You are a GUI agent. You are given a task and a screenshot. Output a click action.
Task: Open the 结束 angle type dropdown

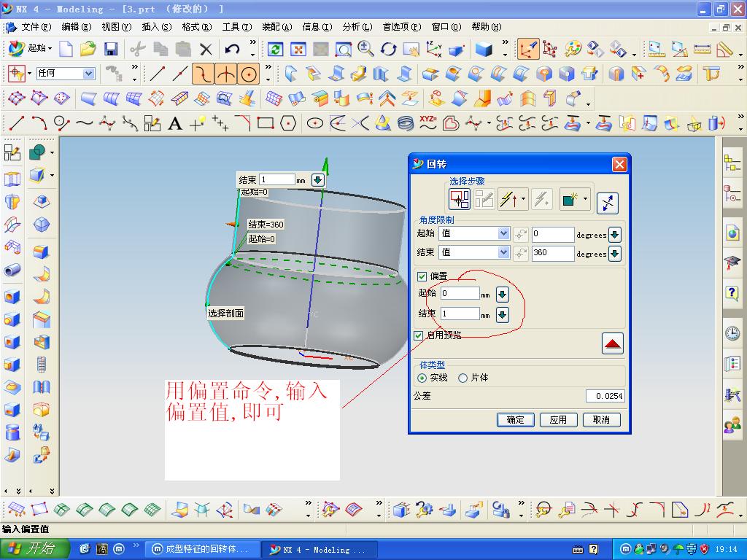[x=503, y=252]
